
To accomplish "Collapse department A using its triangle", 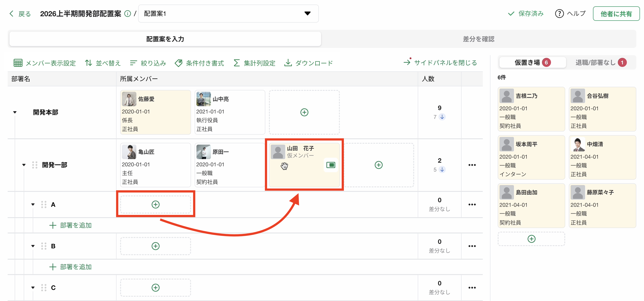I will pos(33,205).
